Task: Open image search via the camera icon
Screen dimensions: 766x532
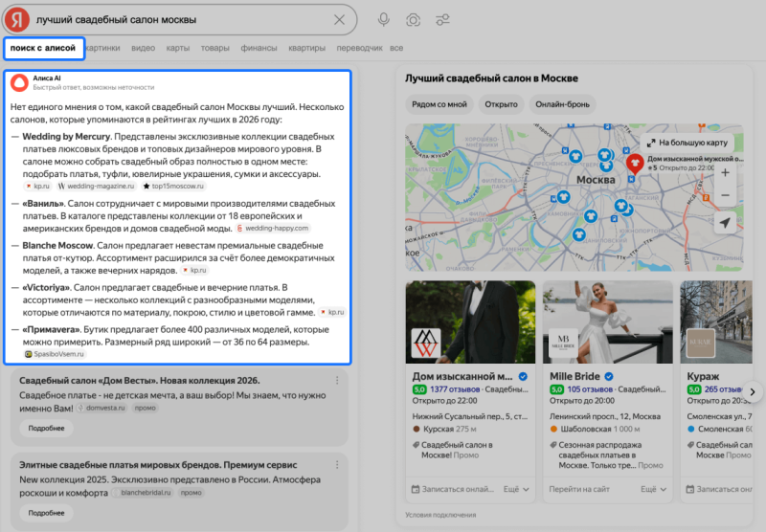Action: [413, 19]
